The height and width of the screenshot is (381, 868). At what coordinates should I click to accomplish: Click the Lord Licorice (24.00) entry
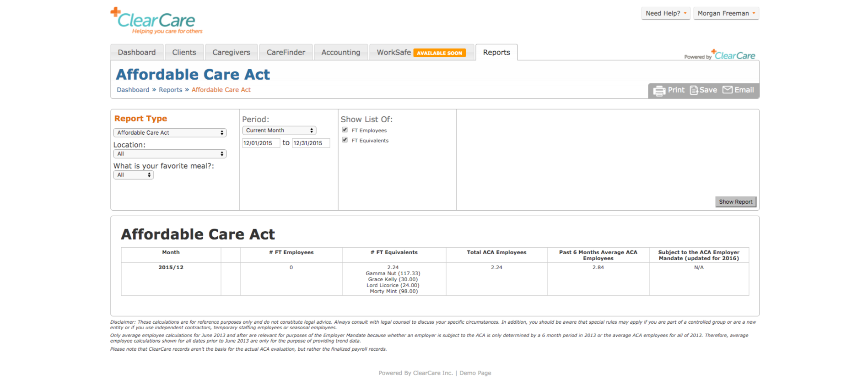[393, 285]
